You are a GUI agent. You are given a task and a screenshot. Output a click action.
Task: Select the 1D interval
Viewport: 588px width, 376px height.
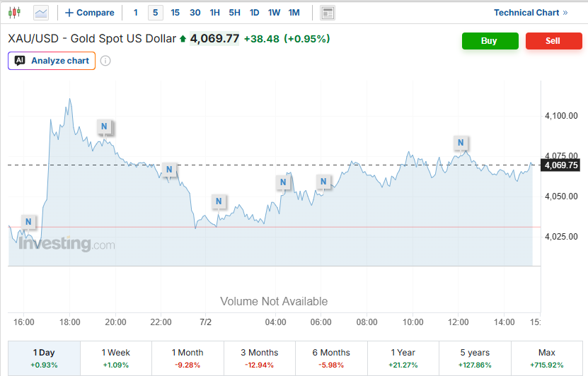(x=254, y=13)
